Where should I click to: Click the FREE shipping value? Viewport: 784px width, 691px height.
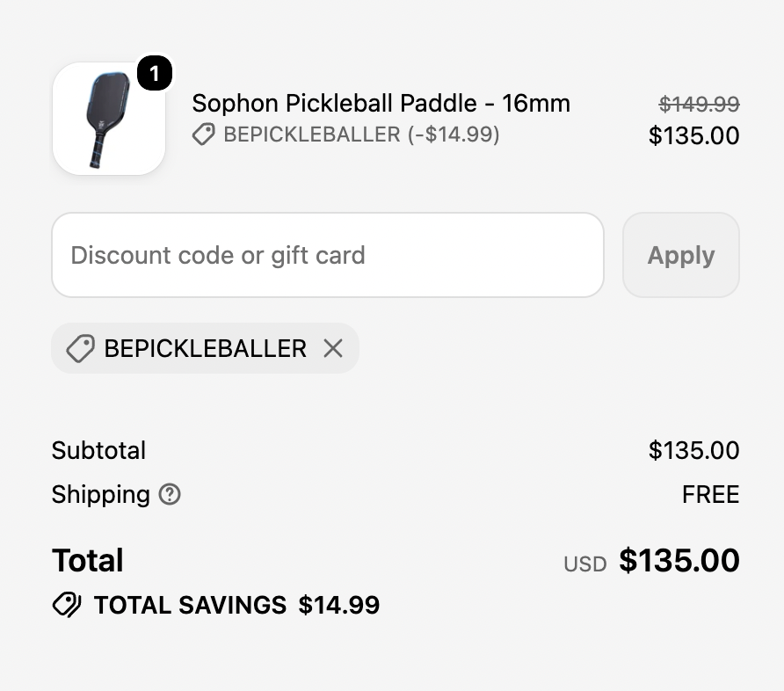(x=710, y=494)
